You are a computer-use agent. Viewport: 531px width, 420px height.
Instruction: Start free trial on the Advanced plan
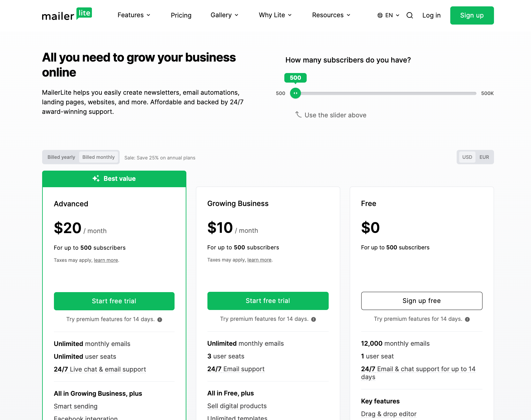click(114, 301)
